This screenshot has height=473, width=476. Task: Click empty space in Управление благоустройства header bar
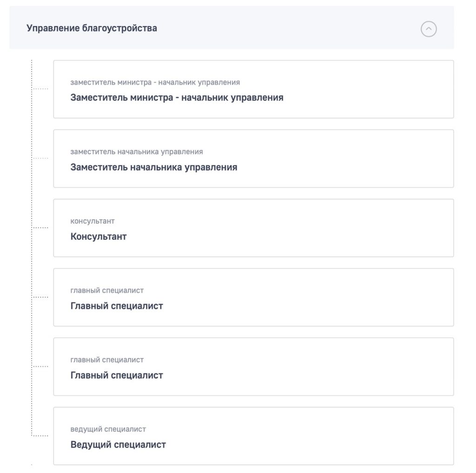tap(279, 28)
